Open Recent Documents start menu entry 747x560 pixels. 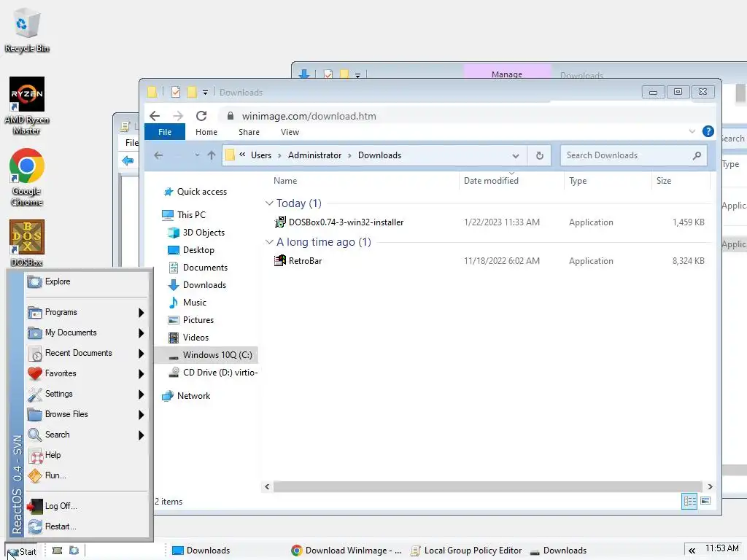86,354
